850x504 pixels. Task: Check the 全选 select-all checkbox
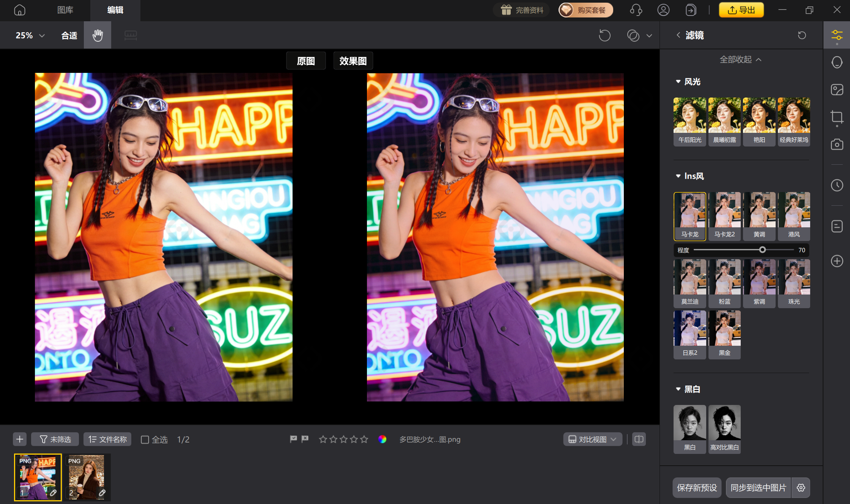pos(145,439)
